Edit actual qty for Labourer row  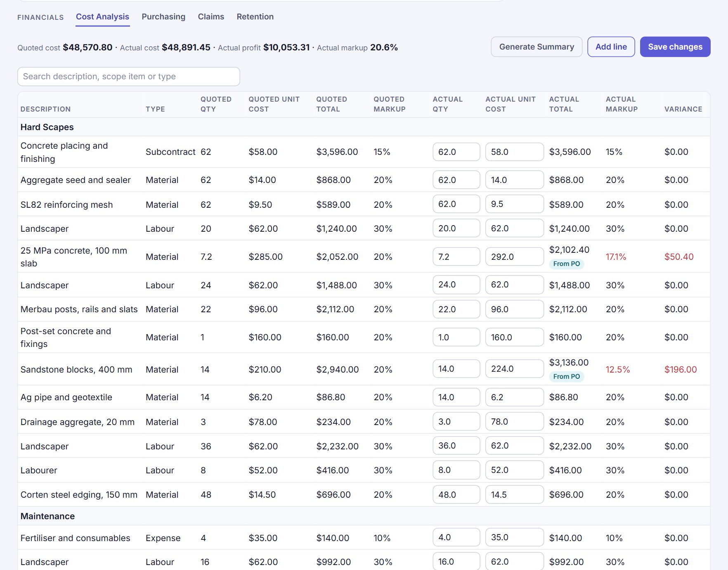coord(456,470)
